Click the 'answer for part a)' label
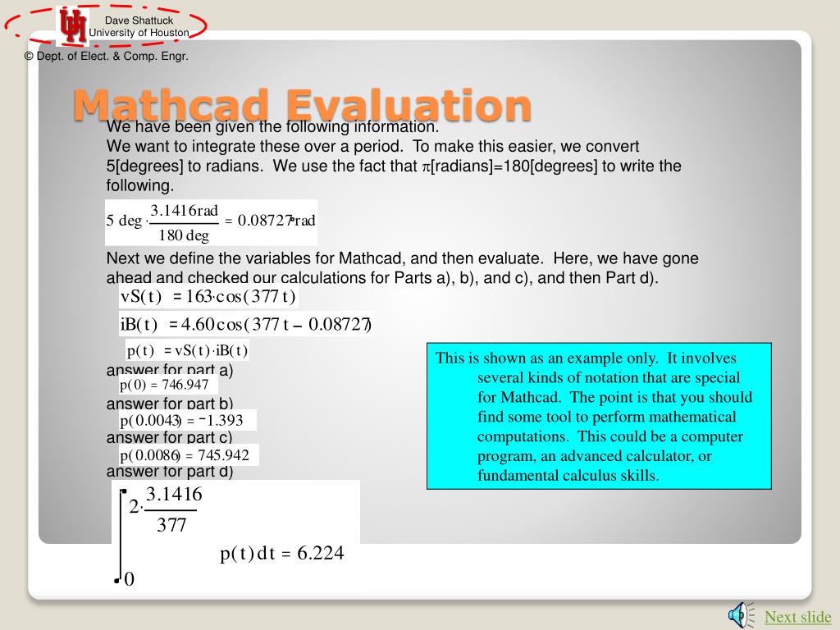 pos(170,370)
